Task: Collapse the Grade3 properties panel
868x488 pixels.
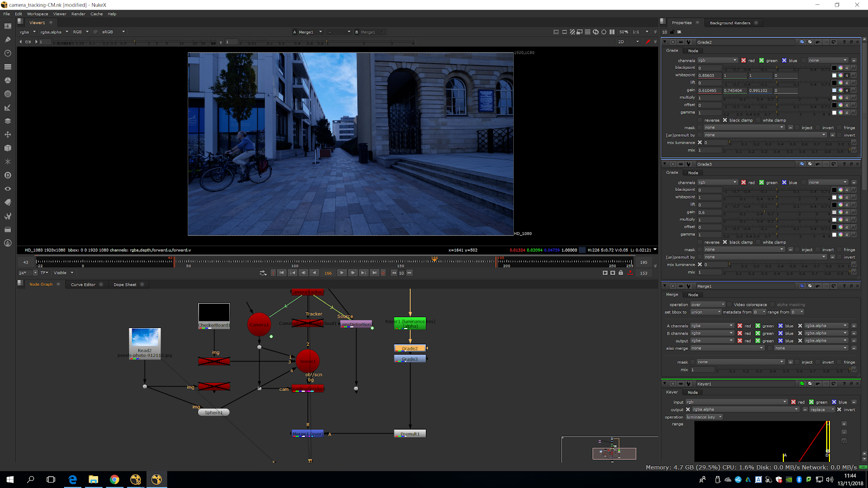Action: 665,164
